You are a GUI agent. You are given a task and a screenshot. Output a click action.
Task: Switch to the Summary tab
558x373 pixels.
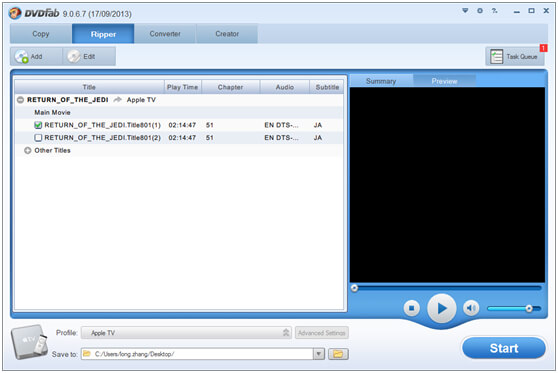click(381, 81)
